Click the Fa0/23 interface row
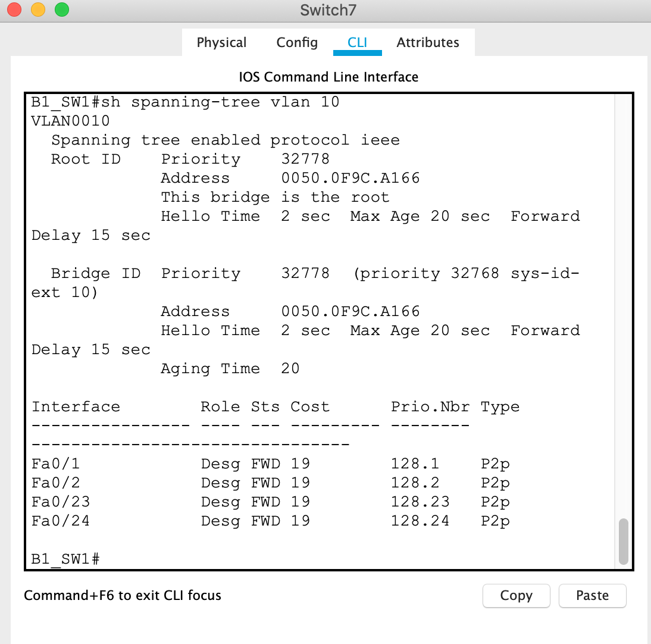 (271, 502)
